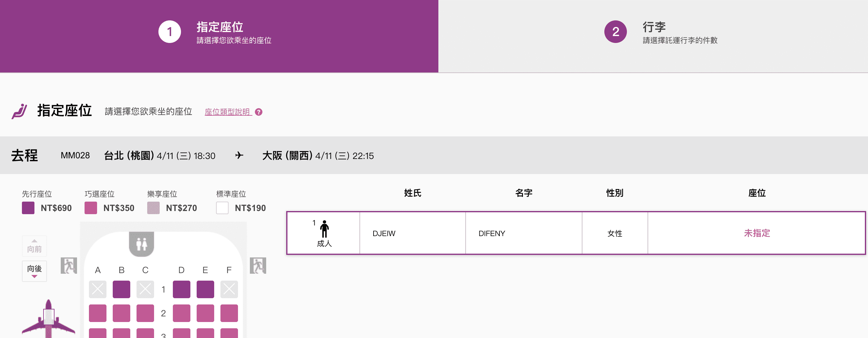
Task: Click the 巧選座位 NT$350 color swatch
Action: tap(90, 208)
